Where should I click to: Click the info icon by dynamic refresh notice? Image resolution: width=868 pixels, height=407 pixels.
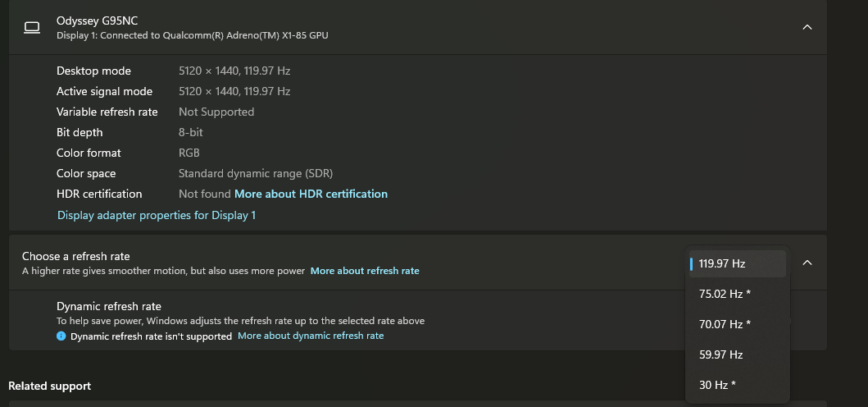click(x=61, y=336)
